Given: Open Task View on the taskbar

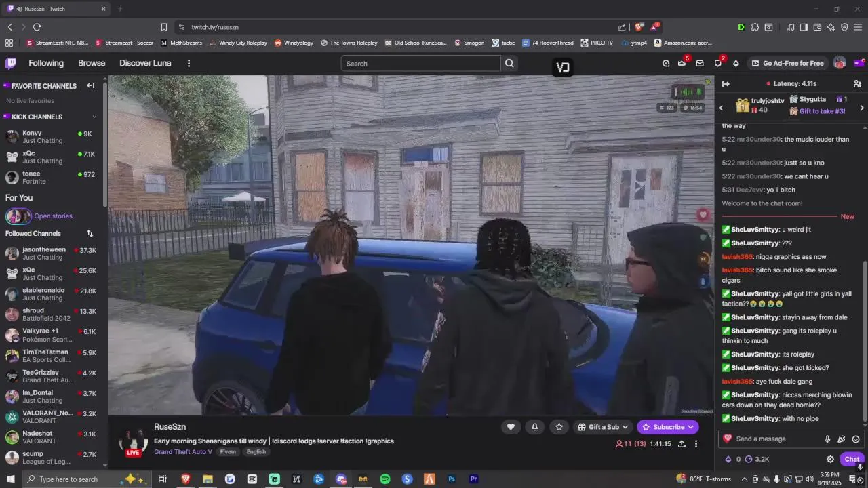Looking at the screenshot, I should click(x=163, y=479).
